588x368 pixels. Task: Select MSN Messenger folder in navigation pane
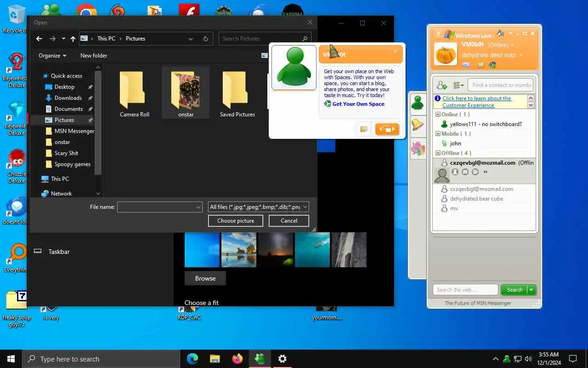(x=70, y=131)
